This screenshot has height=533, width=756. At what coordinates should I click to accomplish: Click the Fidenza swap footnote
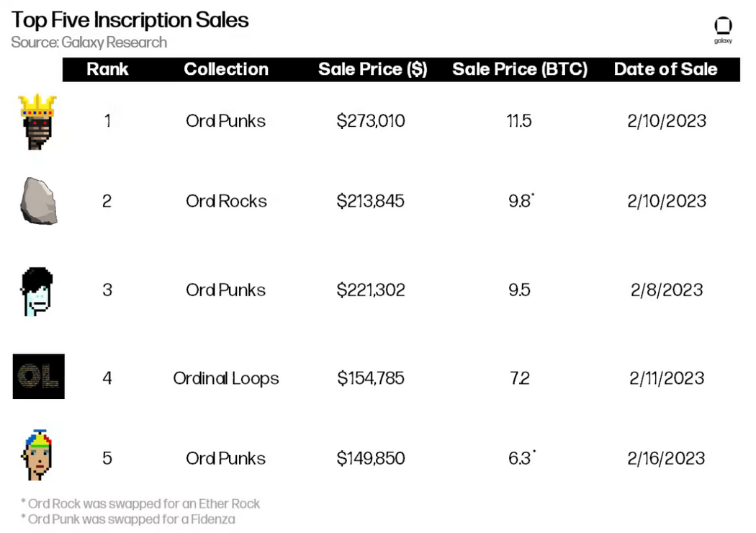pos(128,519)
